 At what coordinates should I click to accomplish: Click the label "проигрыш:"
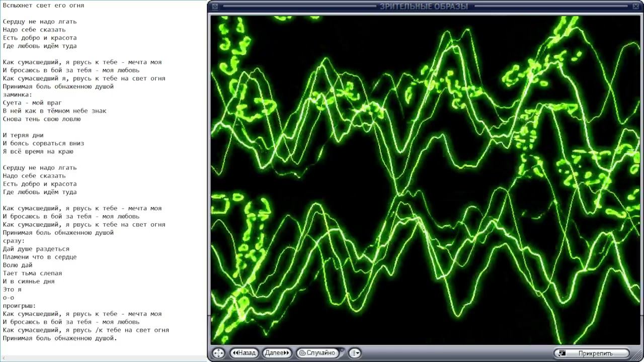19,306
